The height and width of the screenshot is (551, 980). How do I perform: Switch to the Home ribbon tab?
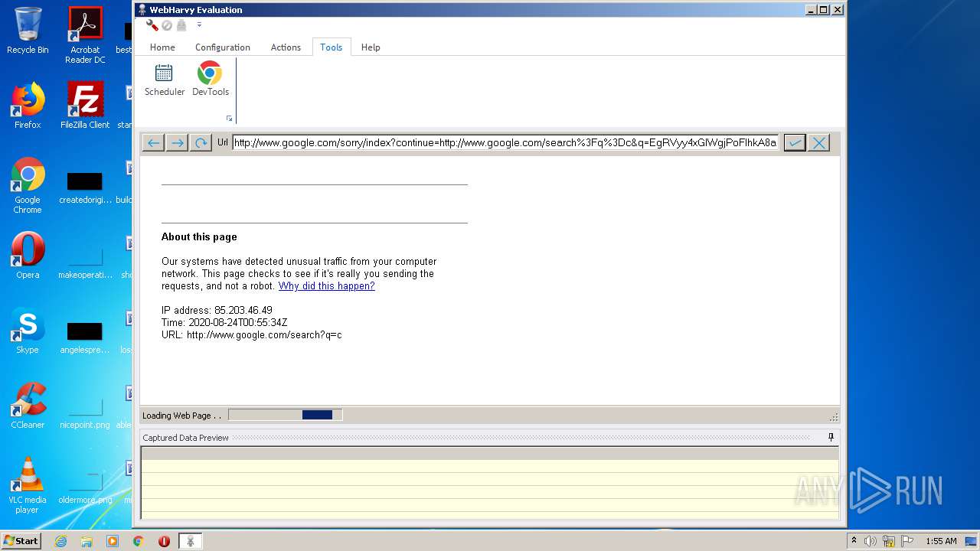coord(162,47)
